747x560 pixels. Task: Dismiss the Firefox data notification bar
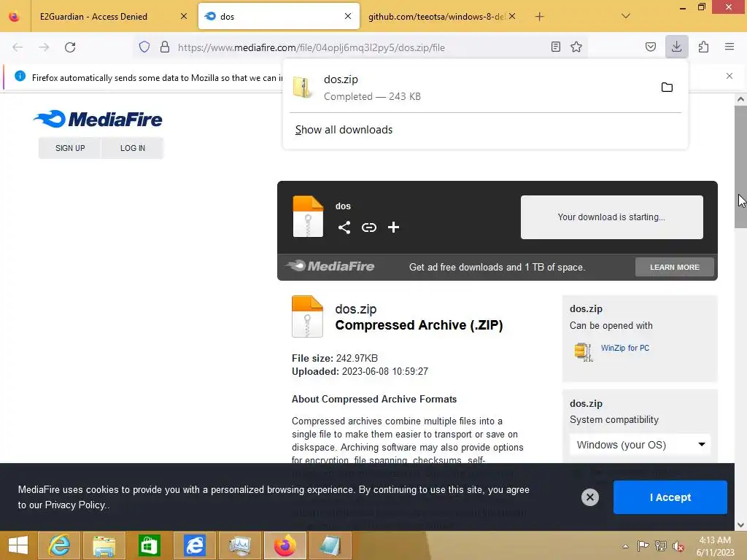[729, 76]
